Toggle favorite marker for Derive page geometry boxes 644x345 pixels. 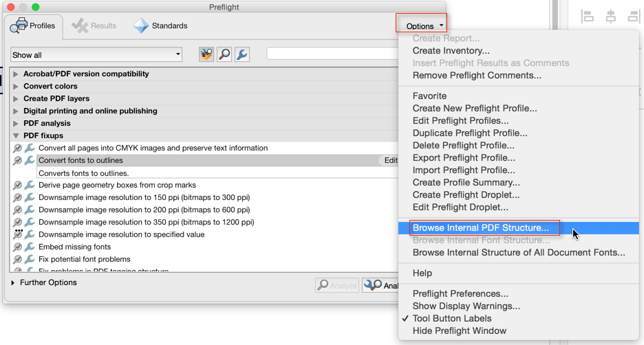(18, 185)
